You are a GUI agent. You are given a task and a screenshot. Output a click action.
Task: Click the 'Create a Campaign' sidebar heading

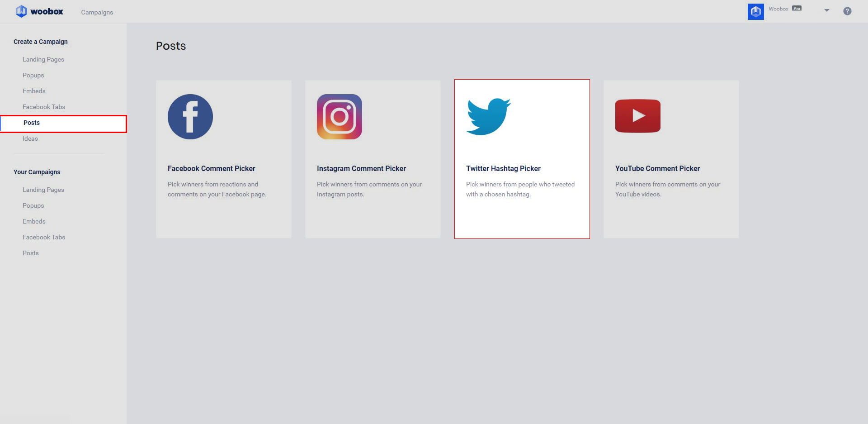pyautogui.click(x=41, y=42)
